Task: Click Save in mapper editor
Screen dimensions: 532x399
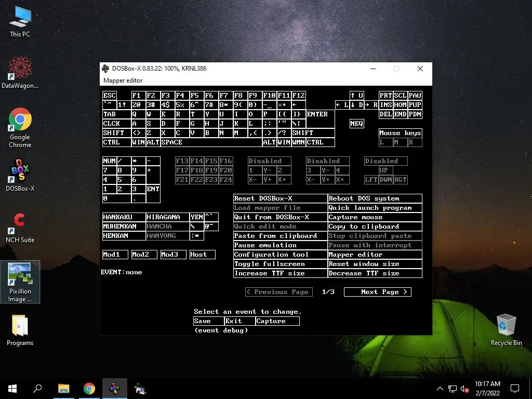Action: pyautogui.click(x=209, y=321)
